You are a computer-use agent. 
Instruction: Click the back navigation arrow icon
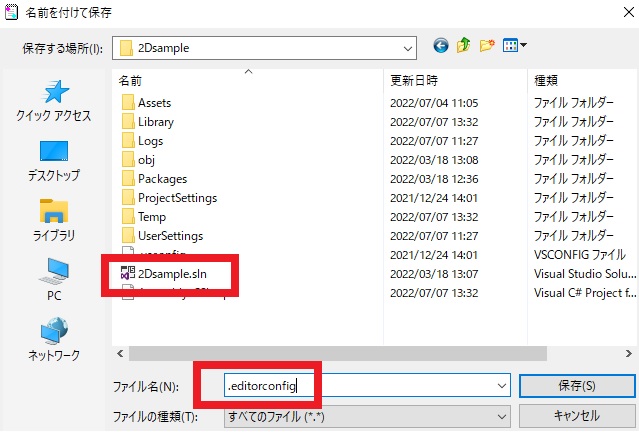point(441,46)
